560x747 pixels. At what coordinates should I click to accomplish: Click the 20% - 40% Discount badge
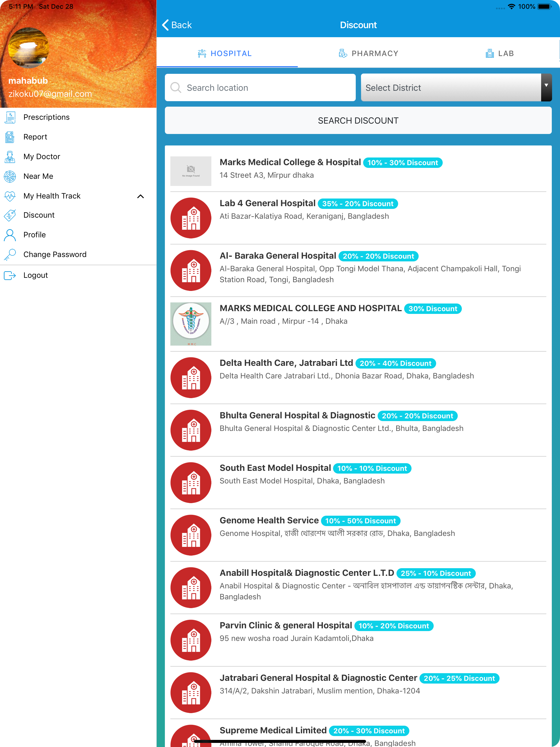(395, 363)
